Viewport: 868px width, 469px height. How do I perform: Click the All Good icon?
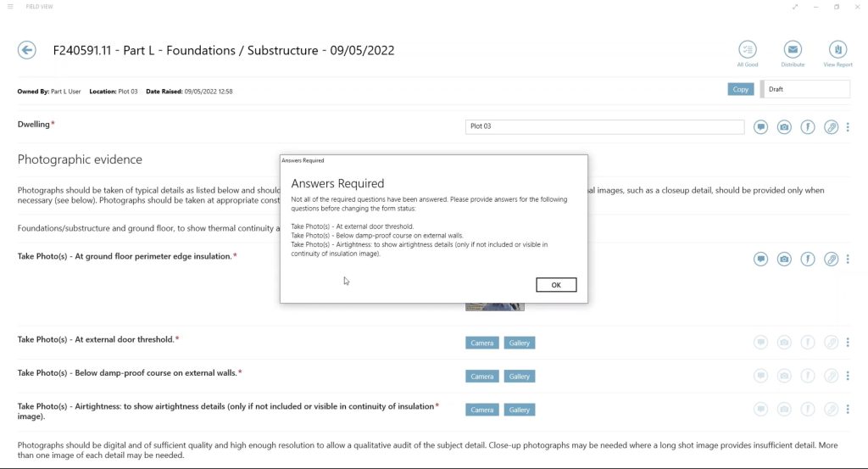coord(747,50)
